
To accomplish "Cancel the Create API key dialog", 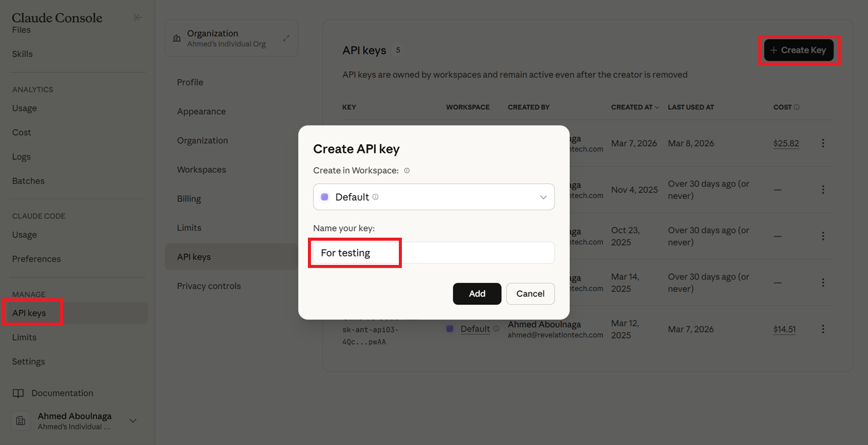I will [530, 293].
